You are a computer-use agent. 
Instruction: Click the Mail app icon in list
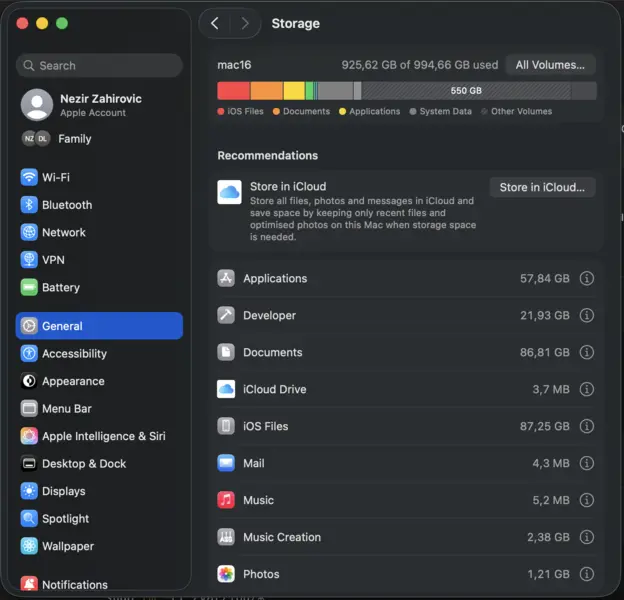(226, 463)
